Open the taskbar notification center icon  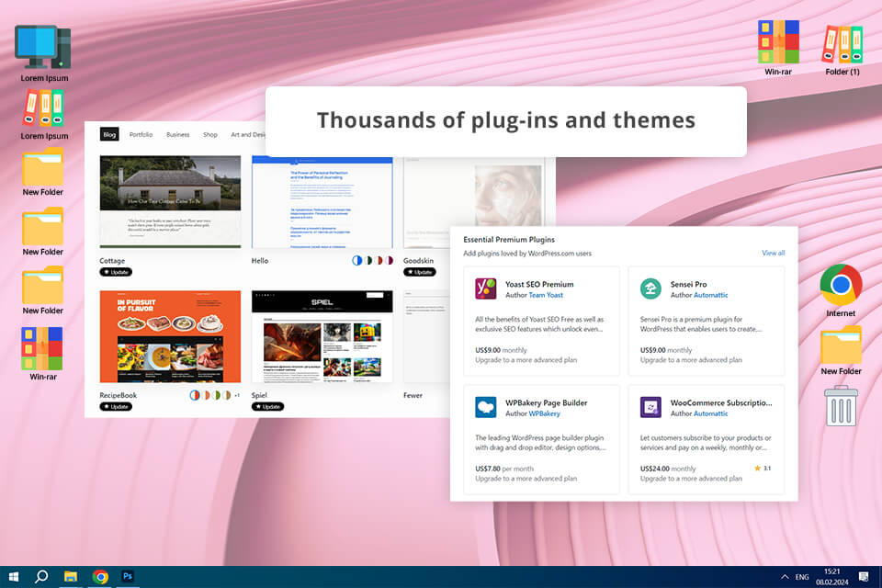pyautogui.click(x=864, y=577)
